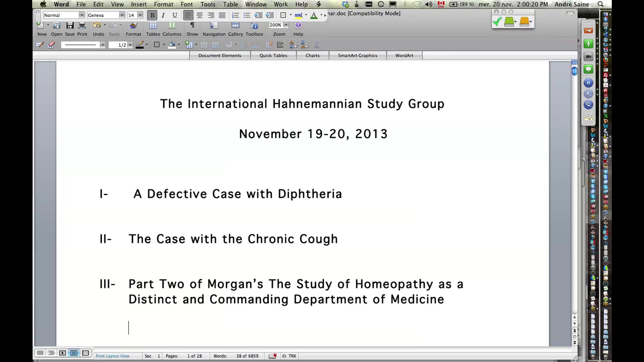
Task: Switch to the Charts tab
Action: tap(312, 55)
